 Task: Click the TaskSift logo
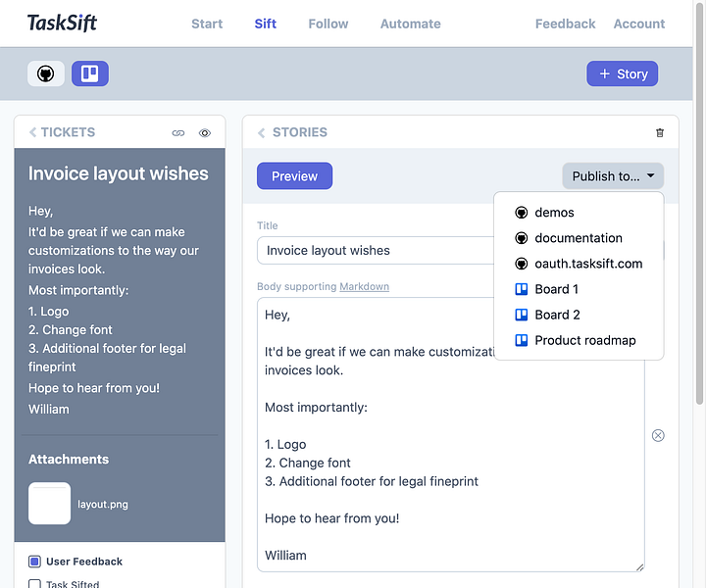[62, 23]
